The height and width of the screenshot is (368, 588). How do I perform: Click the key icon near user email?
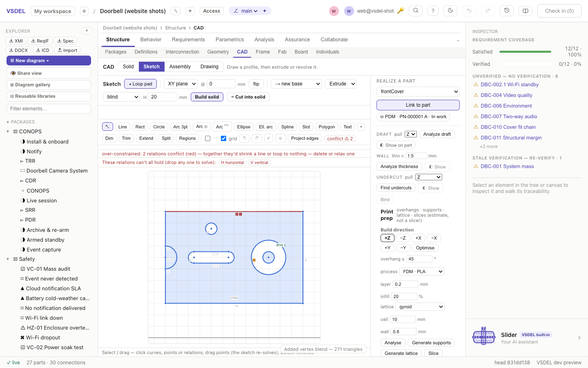point(401,11)
